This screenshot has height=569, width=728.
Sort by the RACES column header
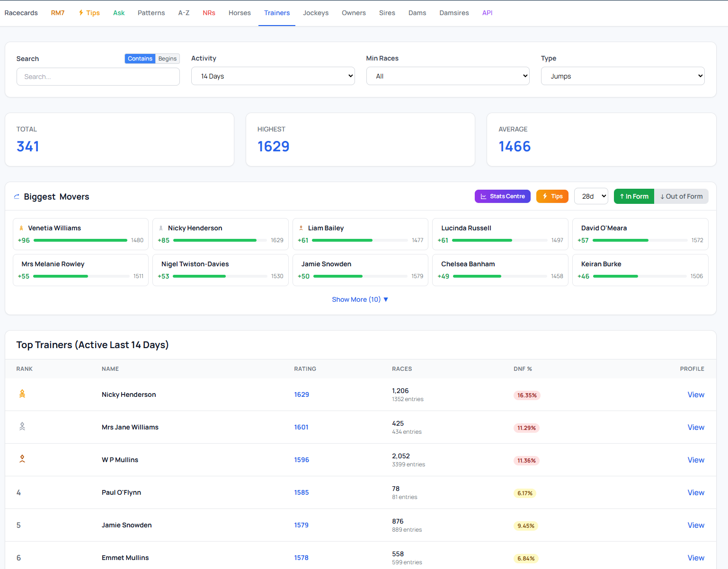pos(402,369)
